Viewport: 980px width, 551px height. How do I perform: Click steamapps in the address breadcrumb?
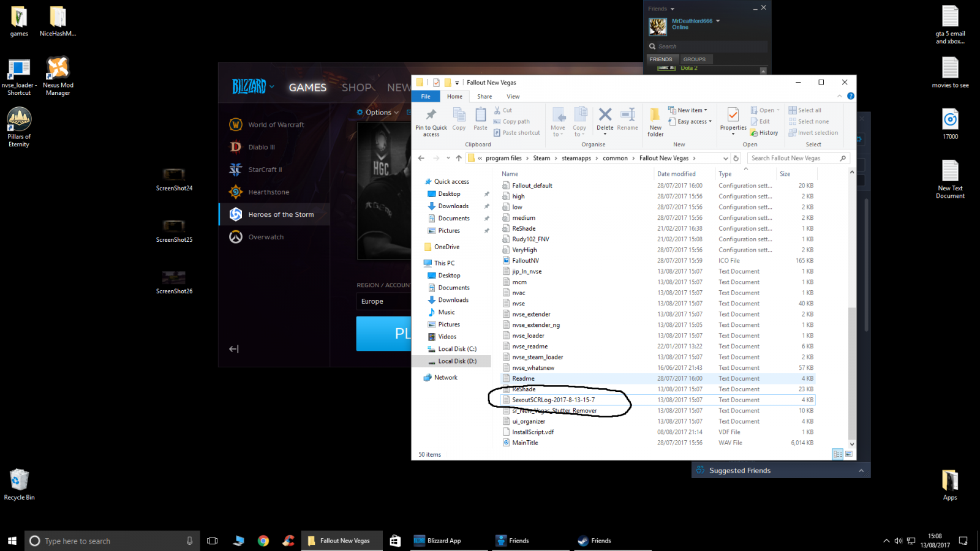(x=576, y=158)
